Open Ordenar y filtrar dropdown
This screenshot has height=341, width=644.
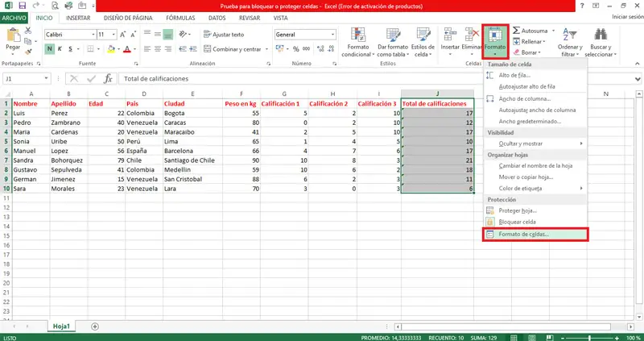[570, 43]
